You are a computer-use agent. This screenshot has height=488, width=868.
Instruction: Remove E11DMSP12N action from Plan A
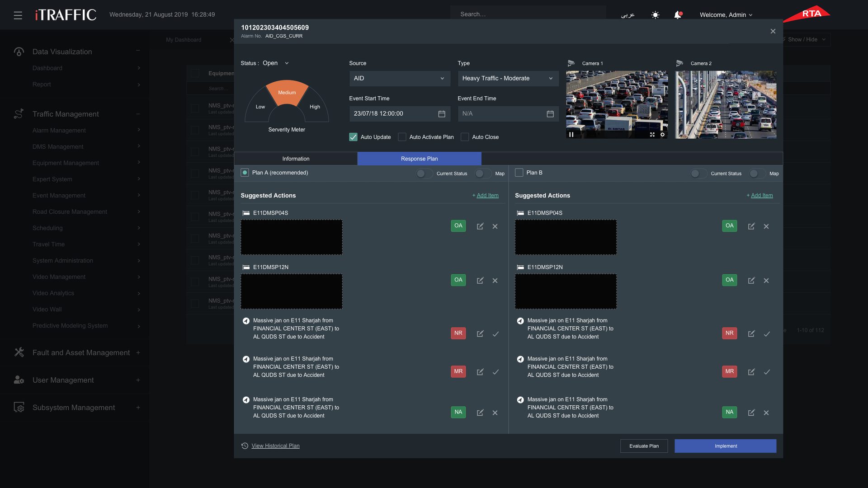(x=495, y=281)
